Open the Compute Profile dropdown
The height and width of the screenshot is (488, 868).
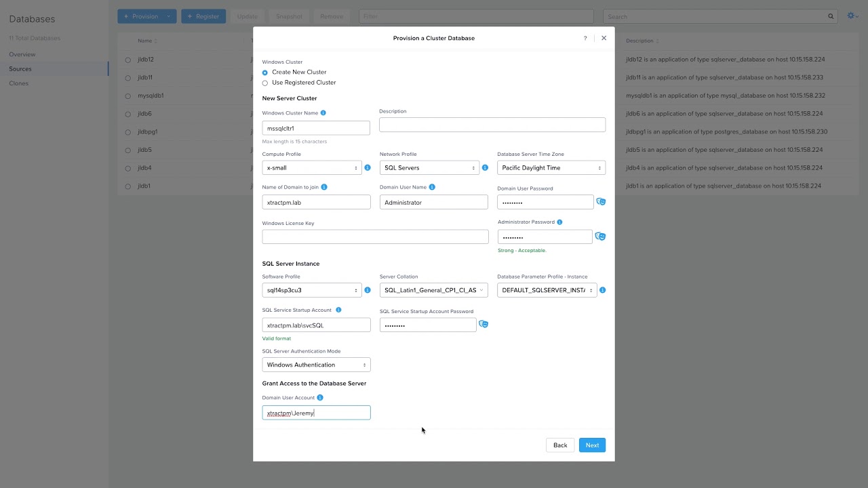point(312,167)
